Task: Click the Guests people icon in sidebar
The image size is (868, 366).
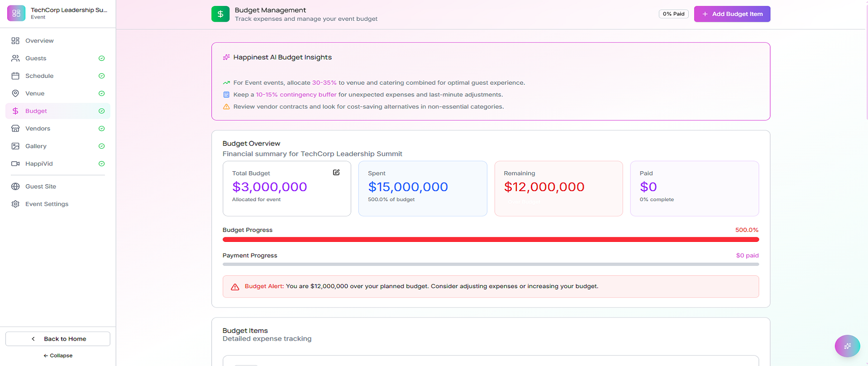Action: pyautogui.click(x=15, y=58)
